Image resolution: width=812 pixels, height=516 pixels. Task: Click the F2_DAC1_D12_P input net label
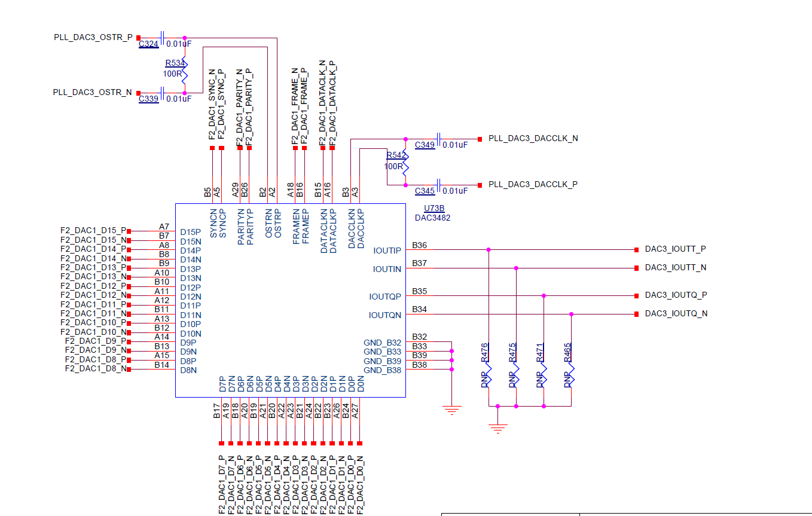93,285
